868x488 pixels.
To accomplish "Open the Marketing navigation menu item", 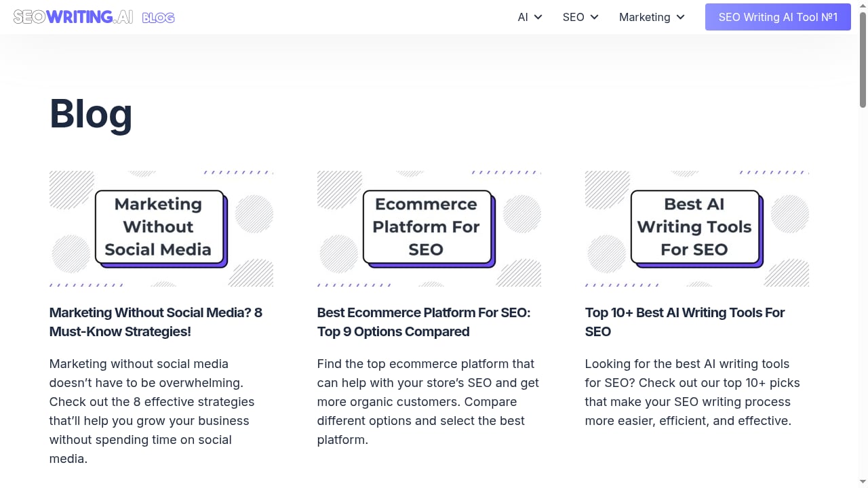I will tap(644, 17).
